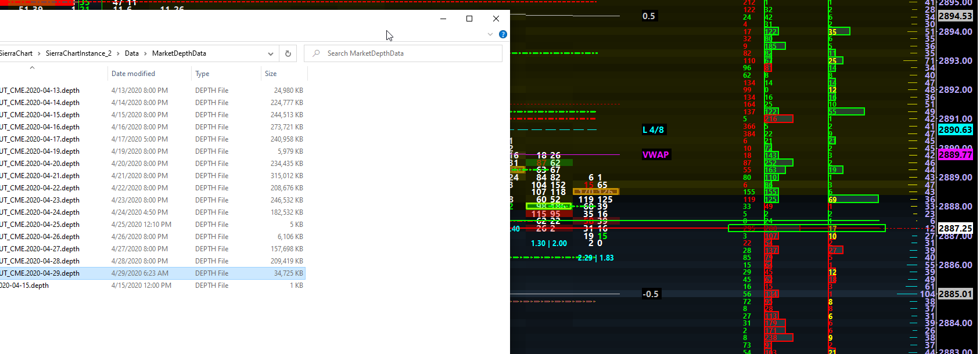Select the last file 20-04-15.depth
This screenshot has width=980, height=354.
24,286
